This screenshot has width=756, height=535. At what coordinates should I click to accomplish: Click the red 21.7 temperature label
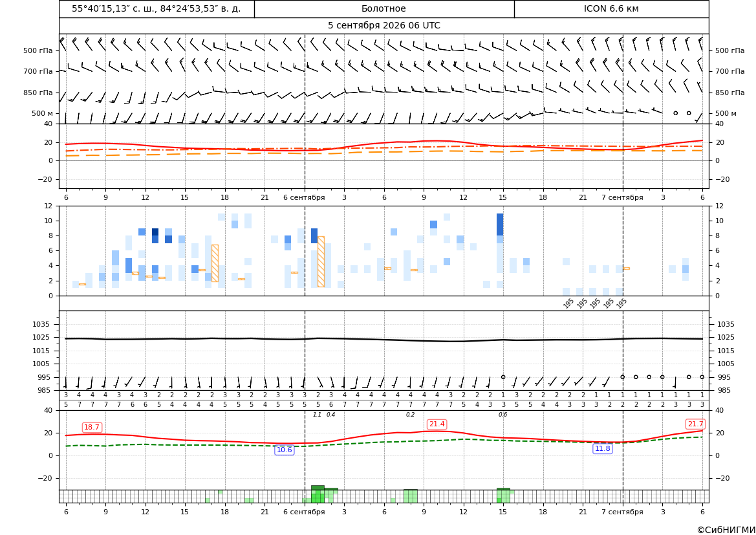pyautogui.click(x=695, y=424)
